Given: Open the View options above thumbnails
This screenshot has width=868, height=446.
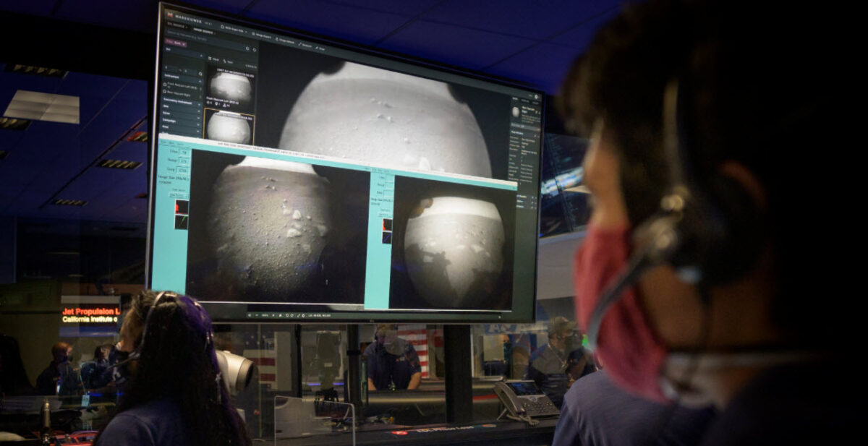Looking at the screenshot, I should click(213, 59).
